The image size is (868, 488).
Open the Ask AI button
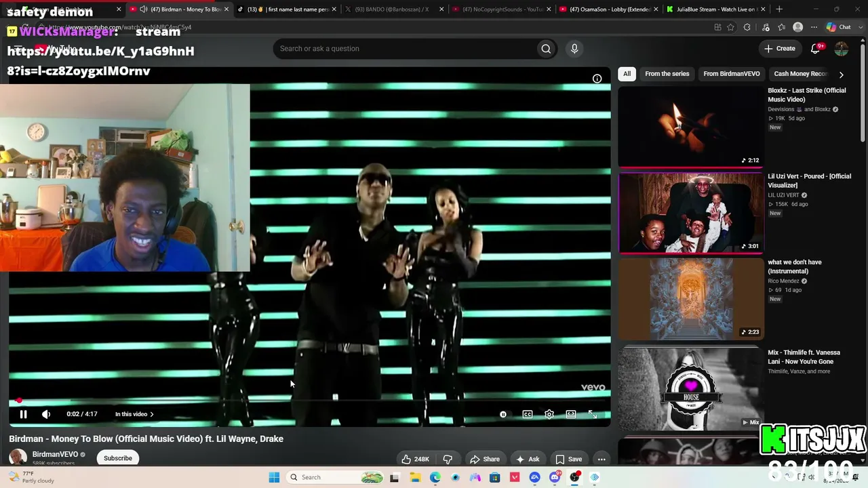point(528,459)
